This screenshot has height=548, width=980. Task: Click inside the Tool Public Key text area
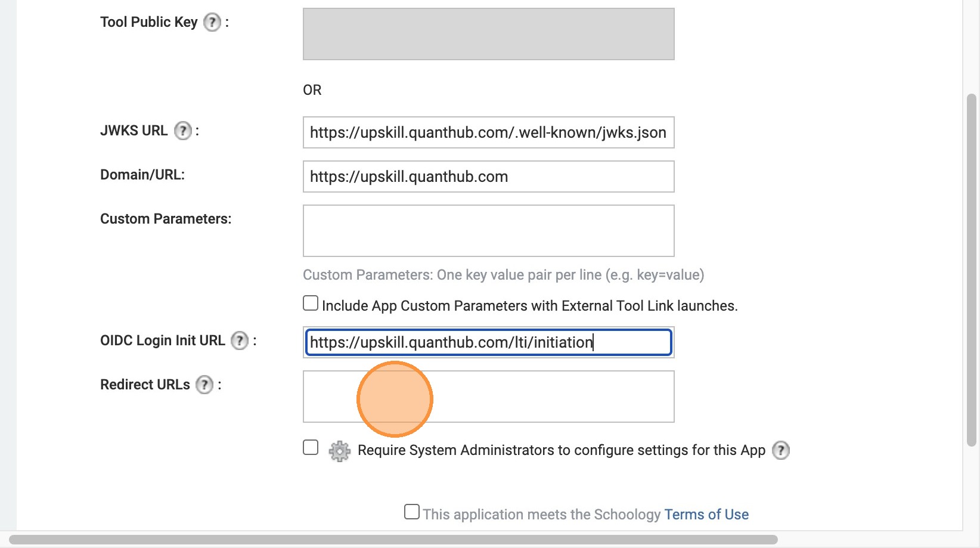click(488, 34)
